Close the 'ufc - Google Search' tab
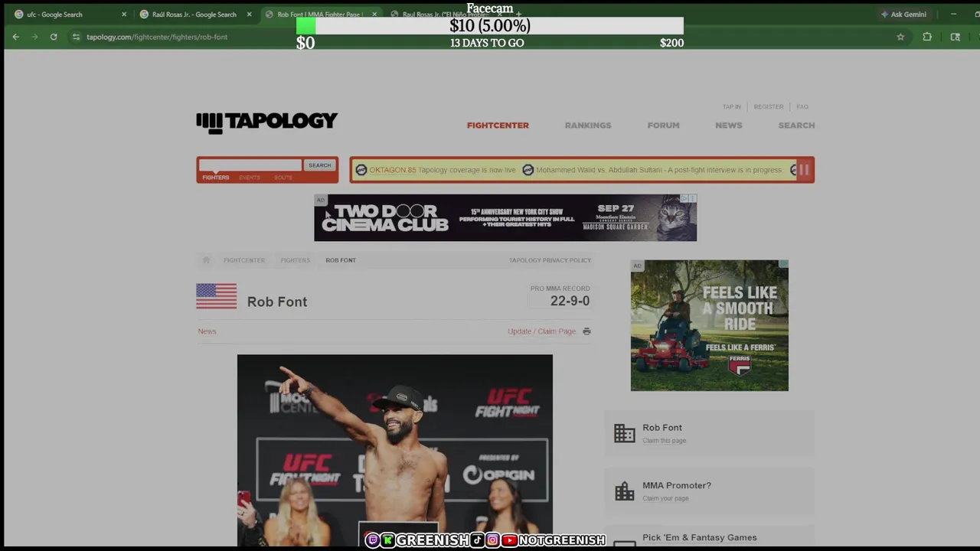This screenshot has width=980, height=551. (x=124, y=14)
